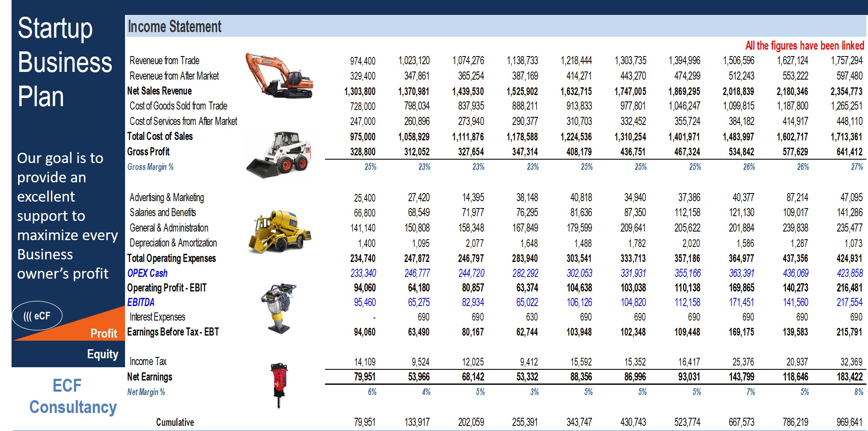Click the EBIT cell 216,481
The width and height of the screenshot is (868, 431).
[x=850, y=288]
